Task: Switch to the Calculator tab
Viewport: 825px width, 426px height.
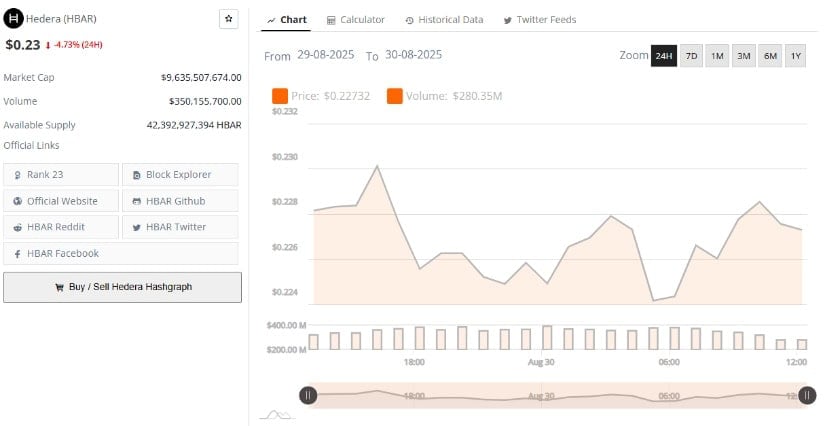Action: (x=356, y=20)
